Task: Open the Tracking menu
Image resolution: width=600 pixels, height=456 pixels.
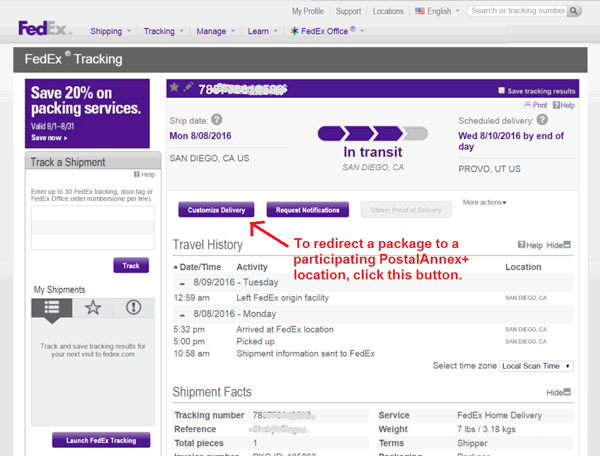Action: pyautogui.click(x=163, y=31)
